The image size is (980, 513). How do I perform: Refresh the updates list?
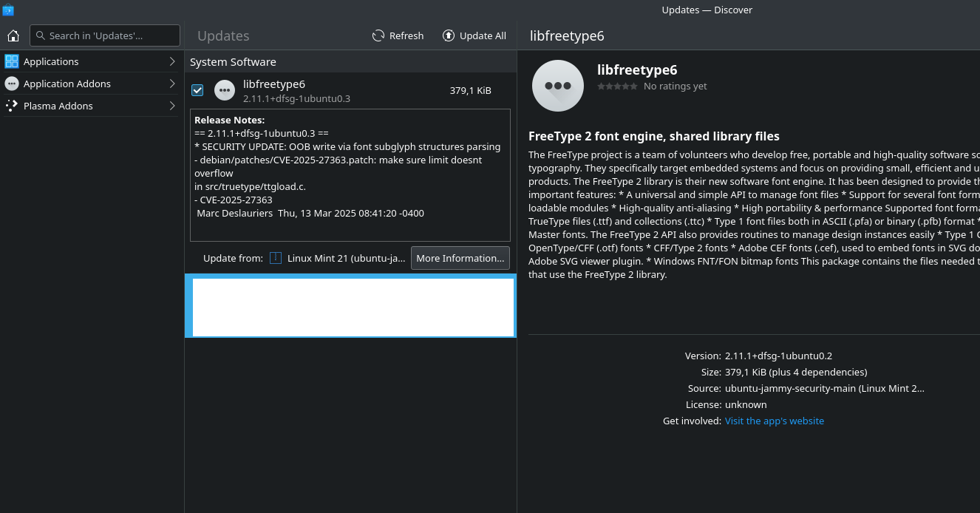(x=398, y=35)
